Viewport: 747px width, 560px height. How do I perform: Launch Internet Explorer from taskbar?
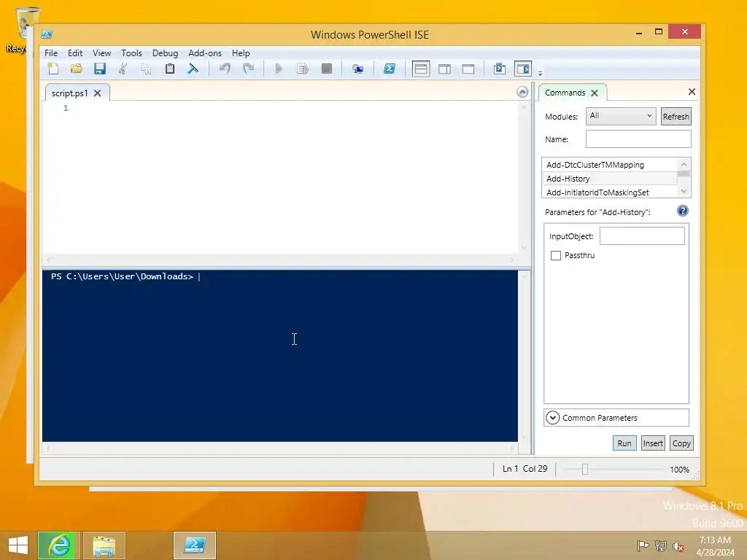[x=58, y=545]
